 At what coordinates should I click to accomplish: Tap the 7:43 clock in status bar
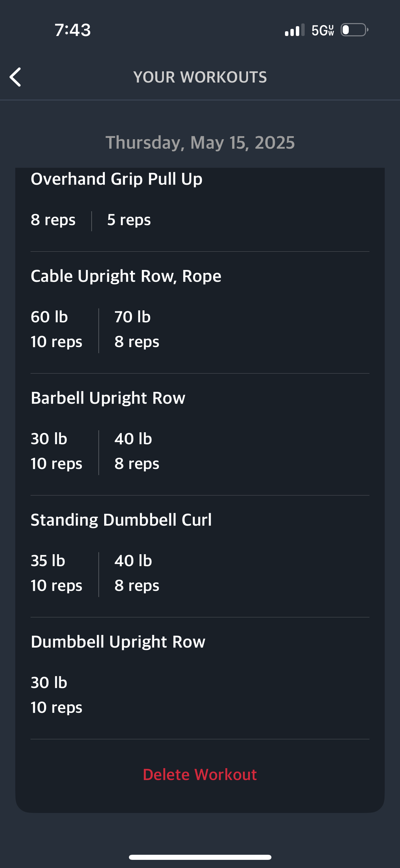click(73, 30)
